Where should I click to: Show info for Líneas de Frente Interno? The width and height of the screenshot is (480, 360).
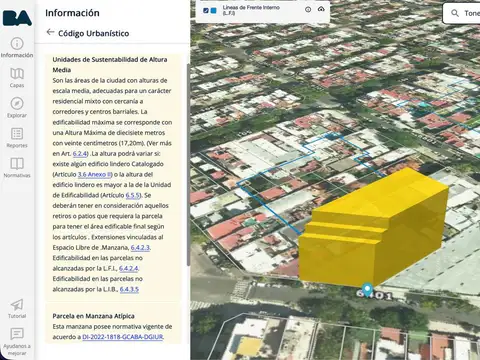(x=308, y=10)
